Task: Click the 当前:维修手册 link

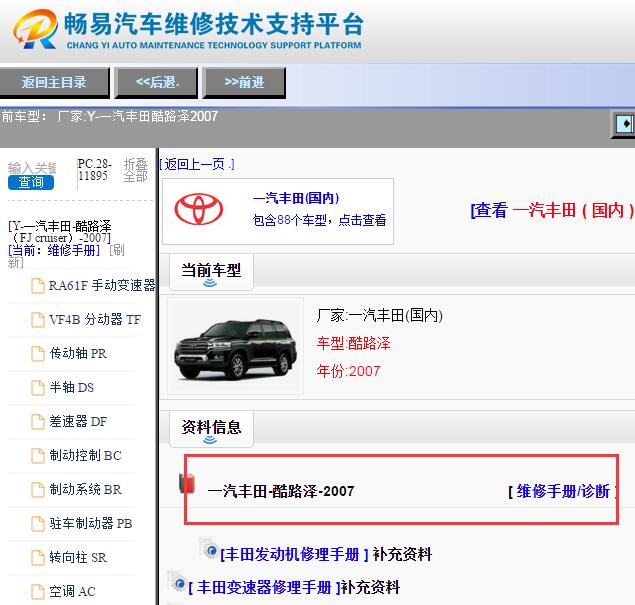Action: 54,250
